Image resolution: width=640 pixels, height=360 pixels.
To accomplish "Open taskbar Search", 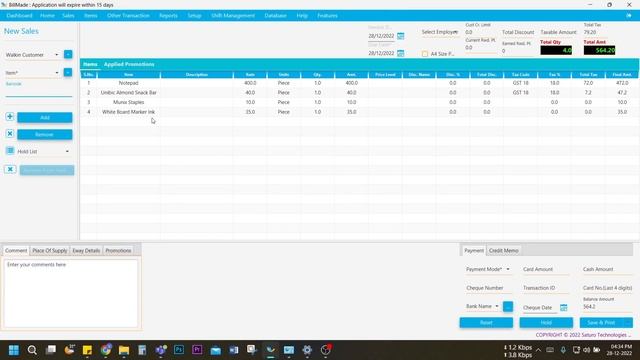I will pyautogui.click(x=32, y=350).
